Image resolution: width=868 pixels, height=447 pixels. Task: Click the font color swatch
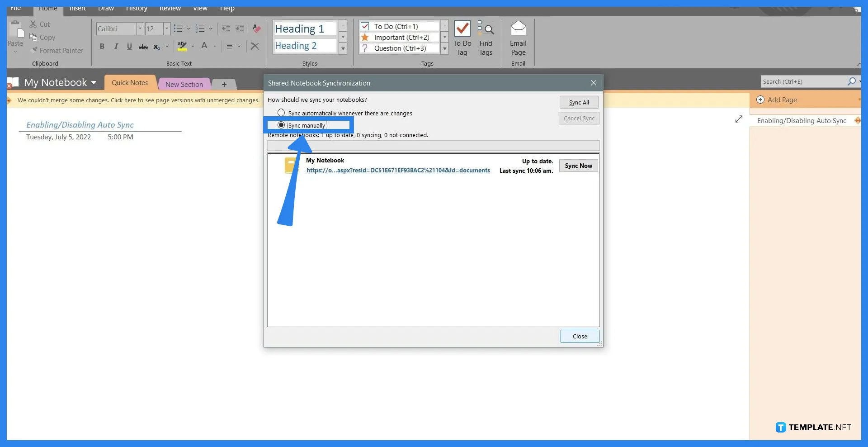[x=204, y=46]
